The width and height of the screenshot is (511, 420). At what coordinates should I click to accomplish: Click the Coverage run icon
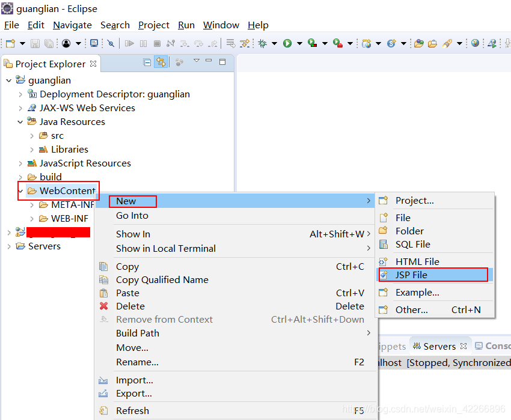pos(312,43)
